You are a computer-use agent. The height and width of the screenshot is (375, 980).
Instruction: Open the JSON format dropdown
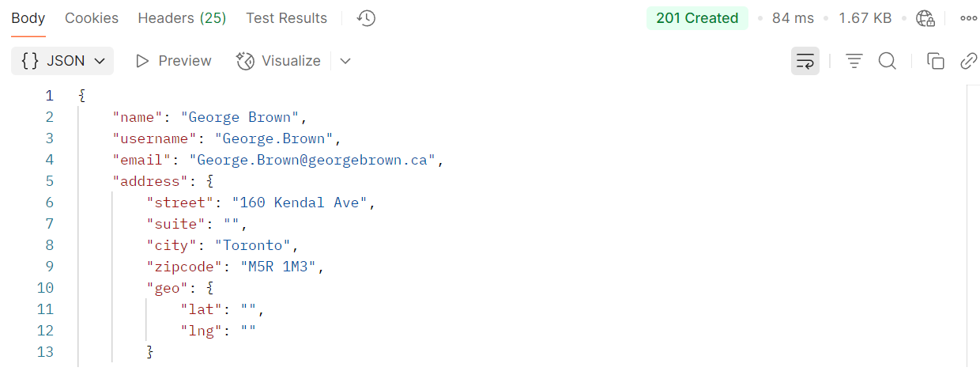[62, 61]
